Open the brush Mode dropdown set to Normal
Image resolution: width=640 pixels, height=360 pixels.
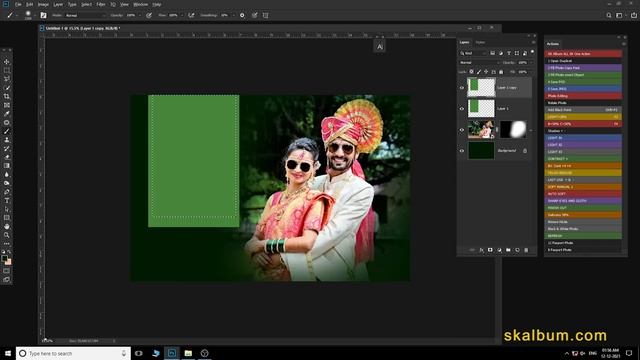86,15
